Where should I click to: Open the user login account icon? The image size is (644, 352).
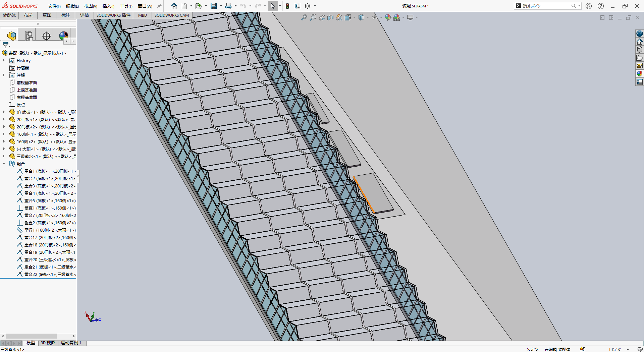[x=589, y=6]
